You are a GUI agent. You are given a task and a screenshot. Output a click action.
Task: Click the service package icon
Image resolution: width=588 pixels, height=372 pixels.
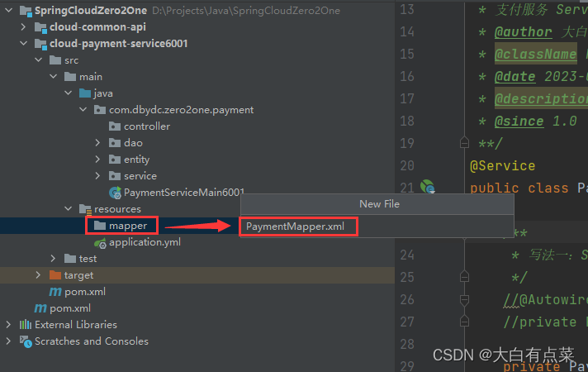pyautogui.click(x=115, y=176)
